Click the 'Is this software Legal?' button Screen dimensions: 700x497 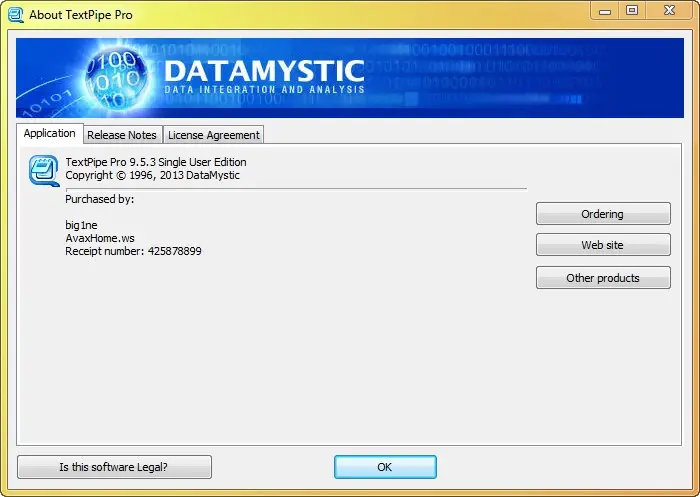tap(114, 467)
